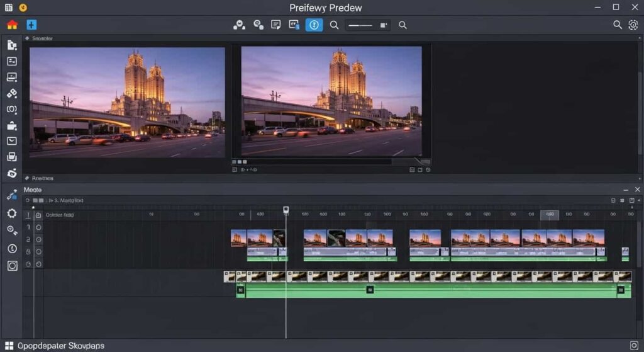Toggle circle button on track 1 row

pos(38,227)
